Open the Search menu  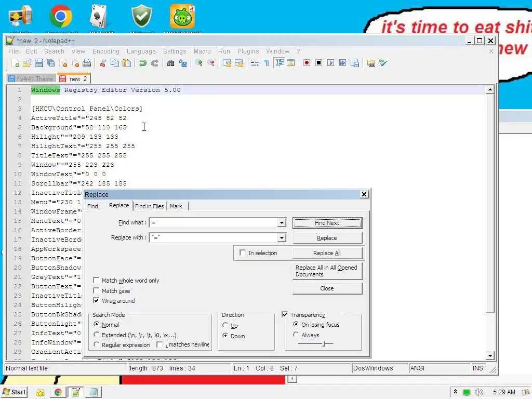click(54, 51)
